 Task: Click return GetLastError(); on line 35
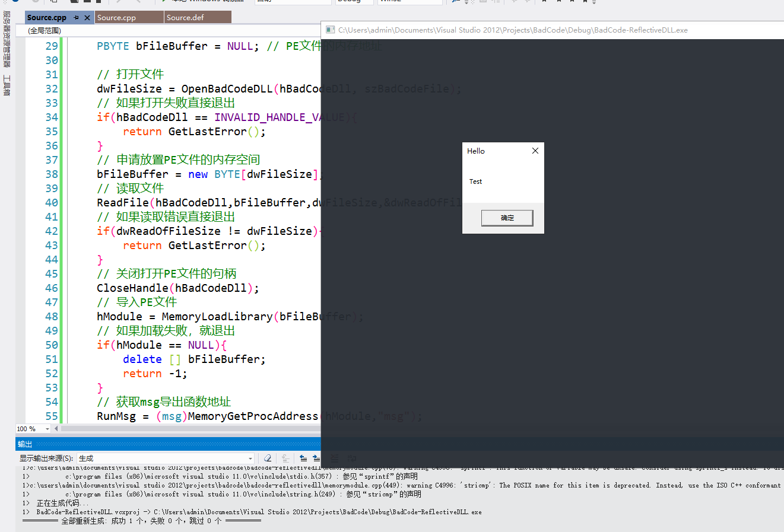(194, 132)
